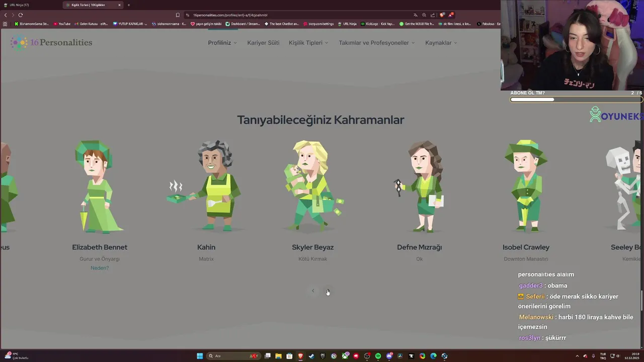Select Defne Mızrağı character figure

[420, 187]
